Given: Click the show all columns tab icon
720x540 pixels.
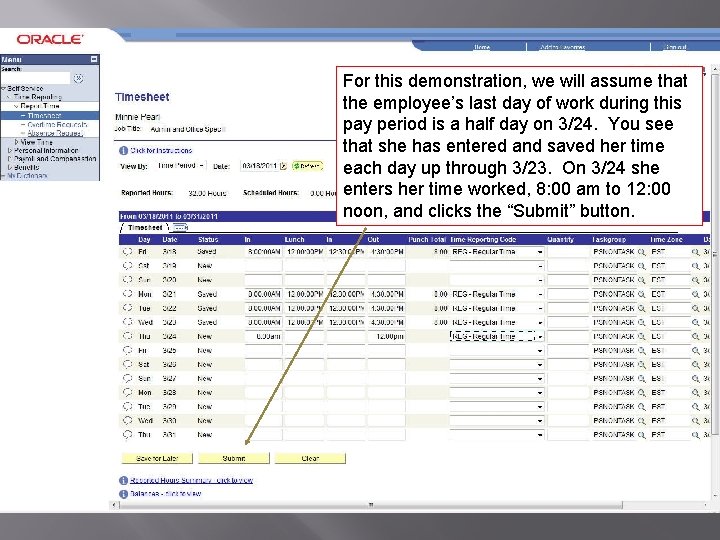Looking at the screenshot, I should point(180,227).
